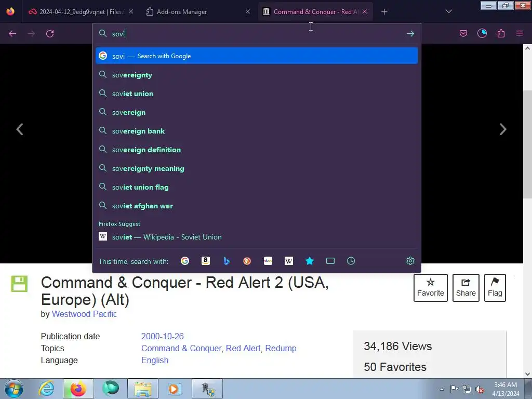Open the Red Alert topic link
The width and height of the screenshot is (532, 399).
coord(243,348)
